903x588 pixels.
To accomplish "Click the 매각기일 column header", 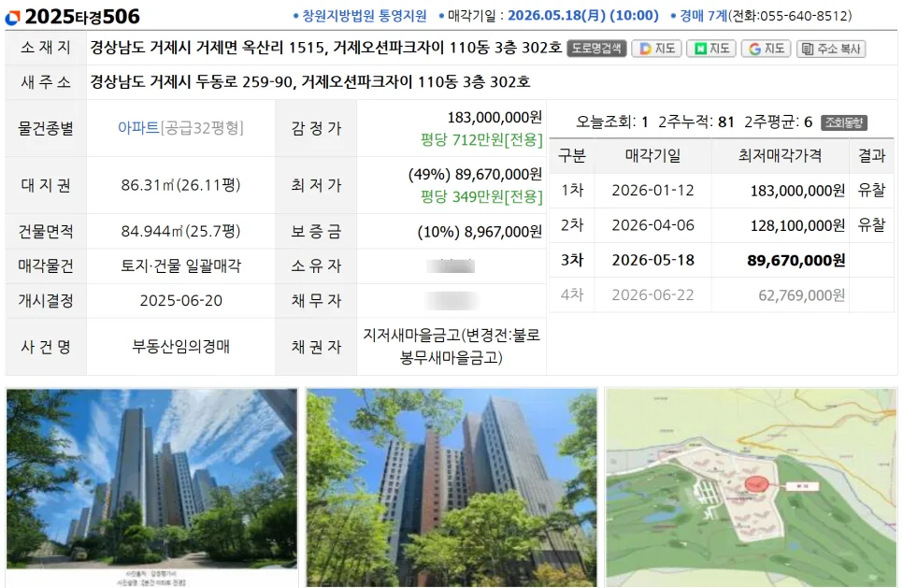I will [x=653, y=155].
